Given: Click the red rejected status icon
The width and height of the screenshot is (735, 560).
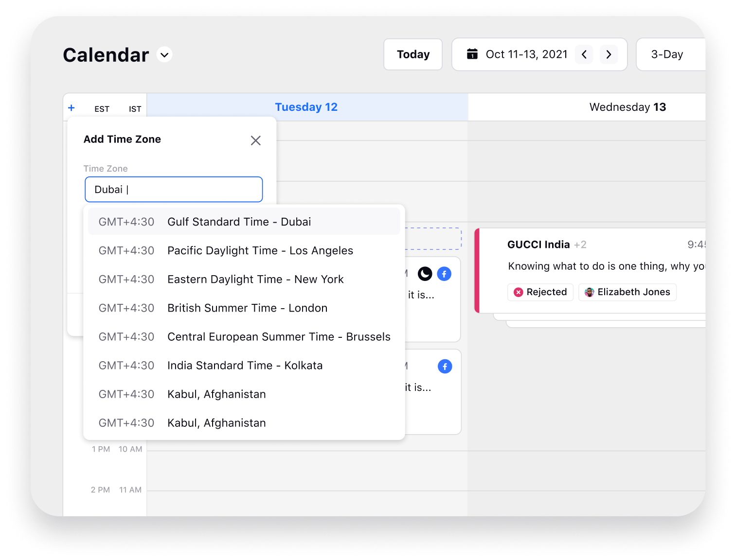Looking at the screenshot, I should 519,292.
